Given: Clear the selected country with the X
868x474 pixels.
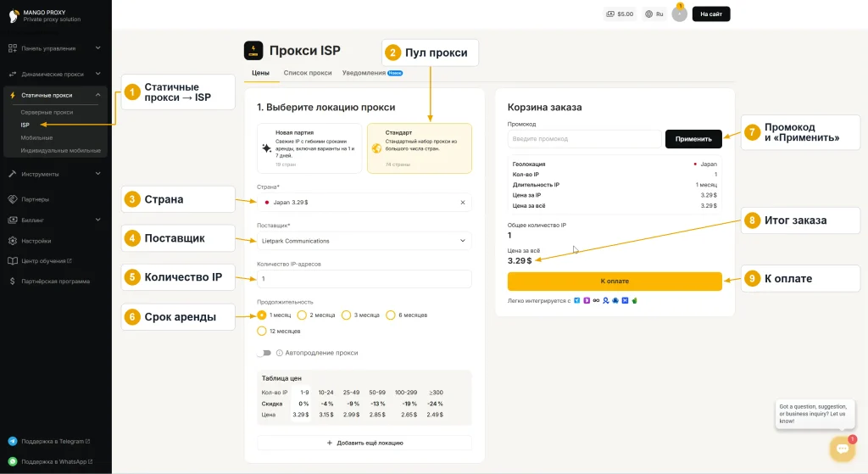Looking at the screenshot, I should [463, 202].
